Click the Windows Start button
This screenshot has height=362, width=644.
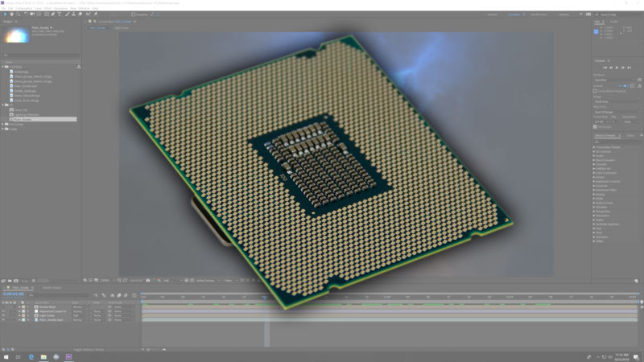tap(6, 356)
